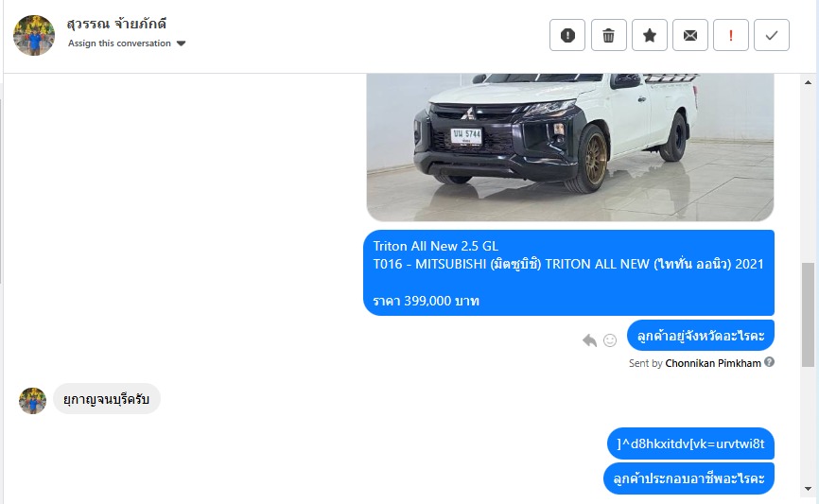Click the scrollbar up arrow
Image resolution: width=819 pixels, height=504 pixels.
[x=808, y=82]
